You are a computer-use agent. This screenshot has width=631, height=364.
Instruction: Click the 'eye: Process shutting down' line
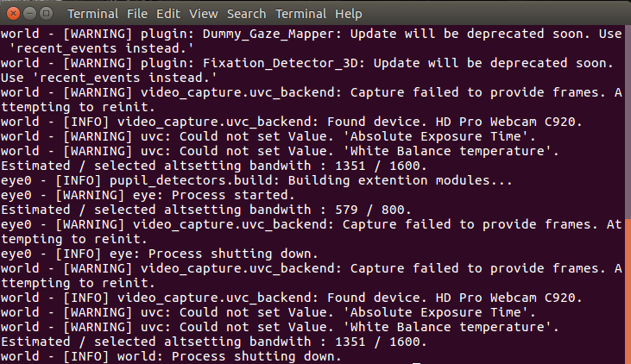[x=160, y=254]
